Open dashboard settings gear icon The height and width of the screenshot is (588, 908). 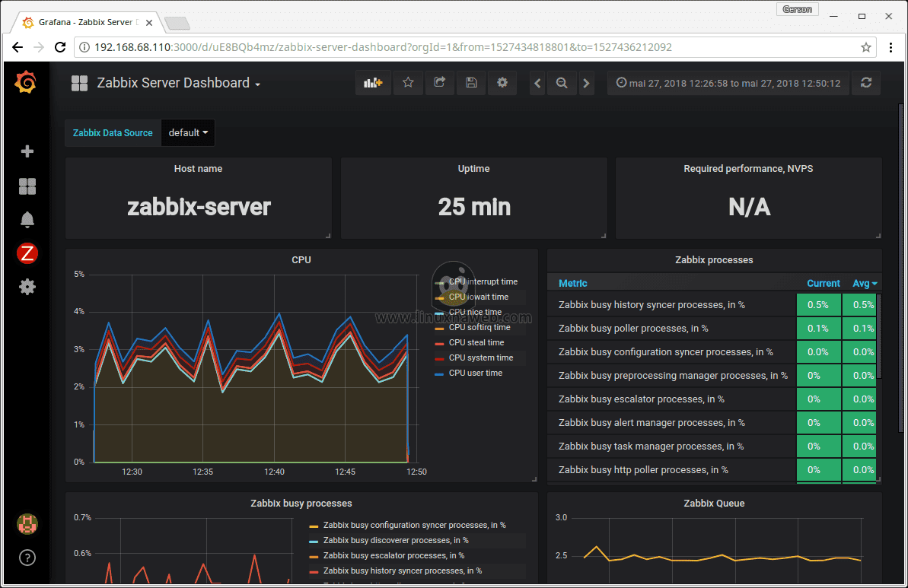click(502, 84)
